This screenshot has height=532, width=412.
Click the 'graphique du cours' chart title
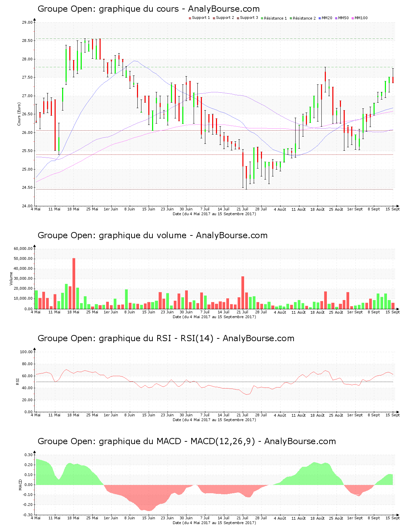149,9
